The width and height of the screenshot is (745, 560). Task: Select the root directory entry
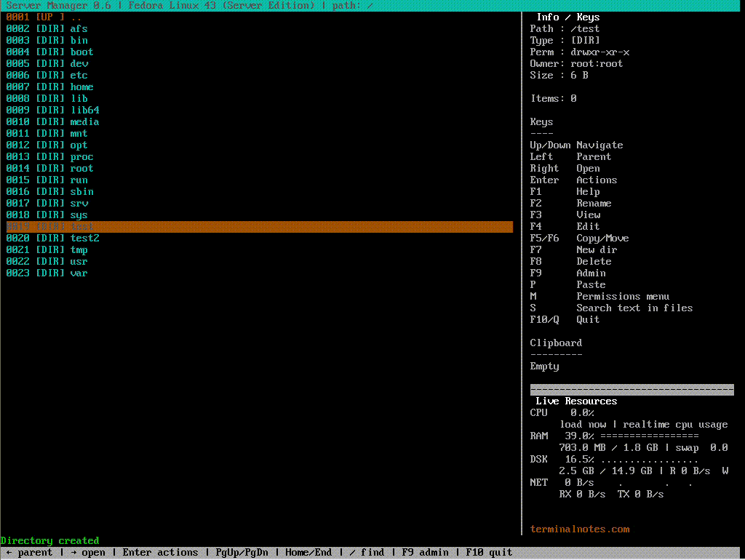click(49, 168)
